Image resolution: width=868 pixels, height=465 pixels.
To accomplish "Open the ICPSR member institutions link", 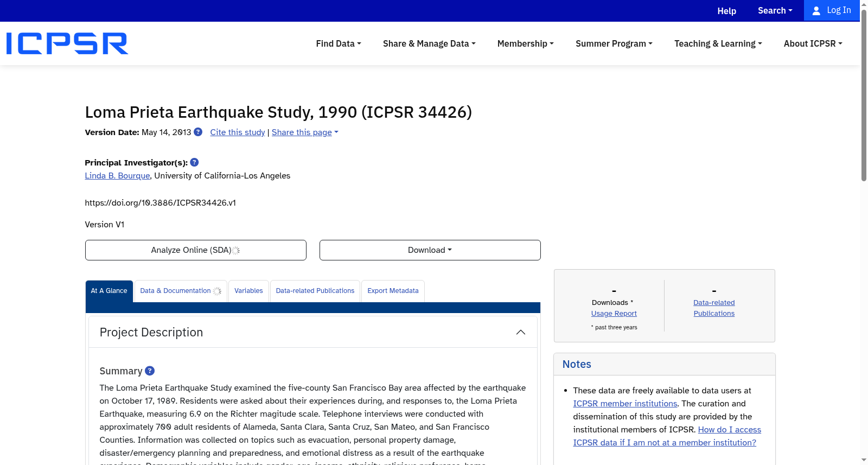I will click(x=626, y=404).
